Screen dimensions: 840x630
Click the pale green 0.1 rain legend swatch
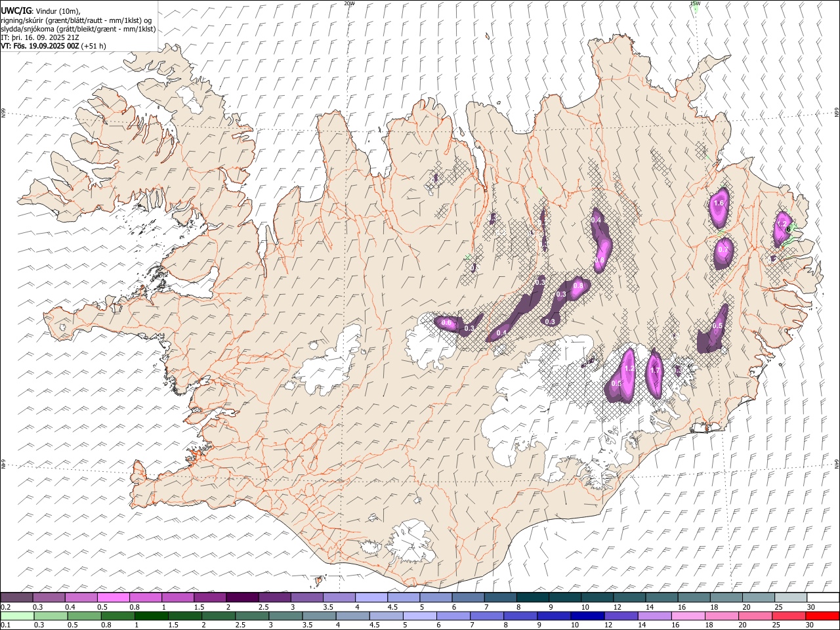[x=17, y=616]
